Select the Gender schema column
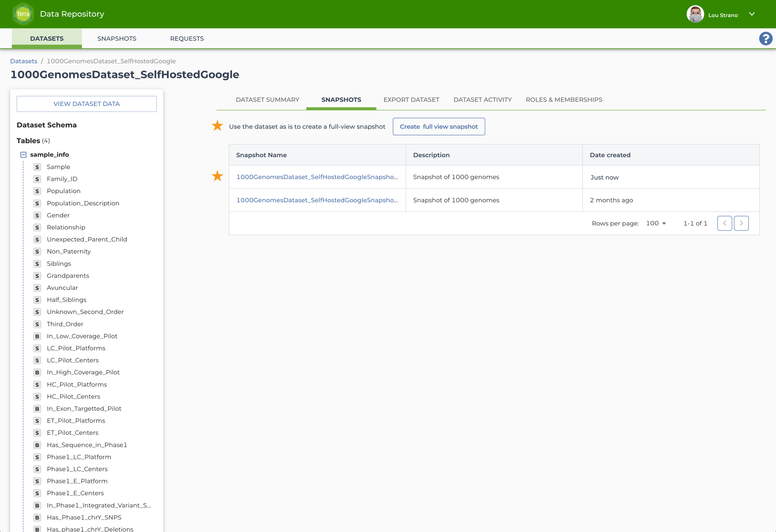The height and width of the screenshot is (532, 776). point(58,215)
